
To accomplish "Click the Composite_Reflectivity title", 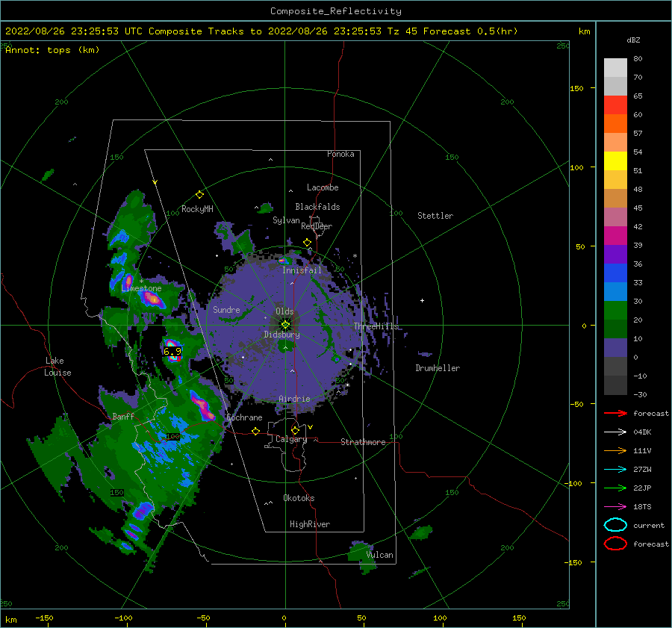I will 336,11.
